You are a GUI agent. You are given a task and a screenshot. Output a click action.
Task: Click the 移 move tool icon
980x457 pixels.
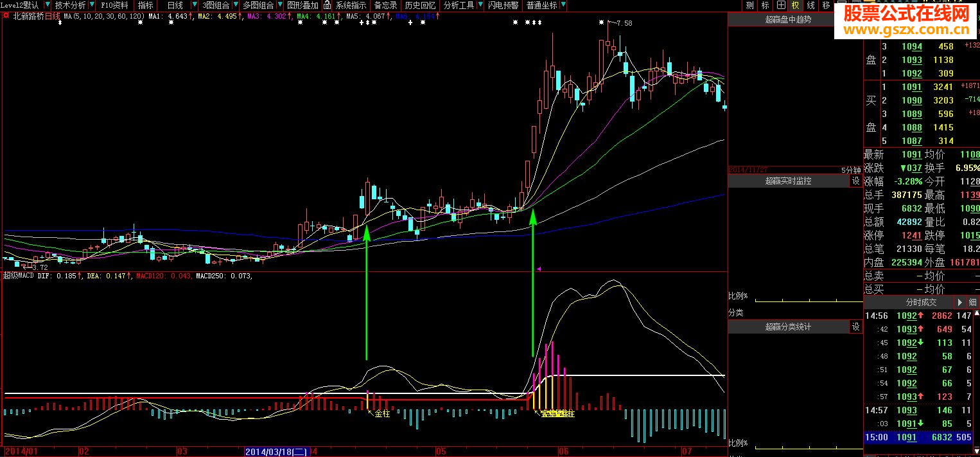826,5
